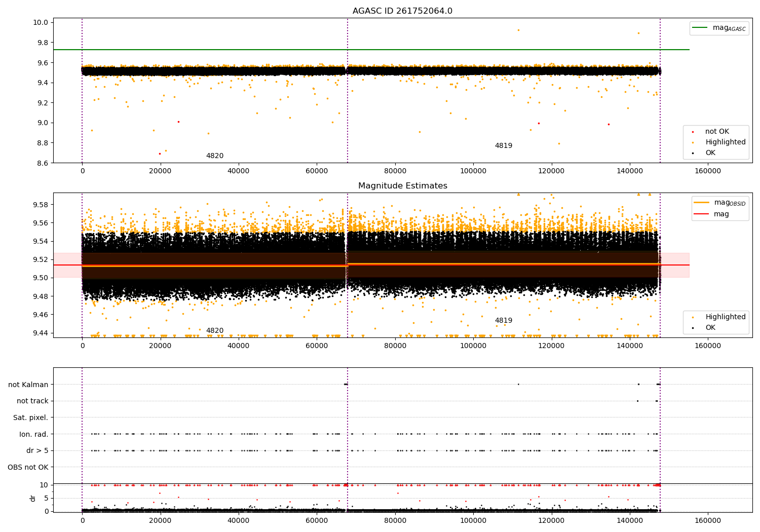Click the "Sat. pixel." axis label
The width and height of the screenshot is (760, 532).
(31, 418)
